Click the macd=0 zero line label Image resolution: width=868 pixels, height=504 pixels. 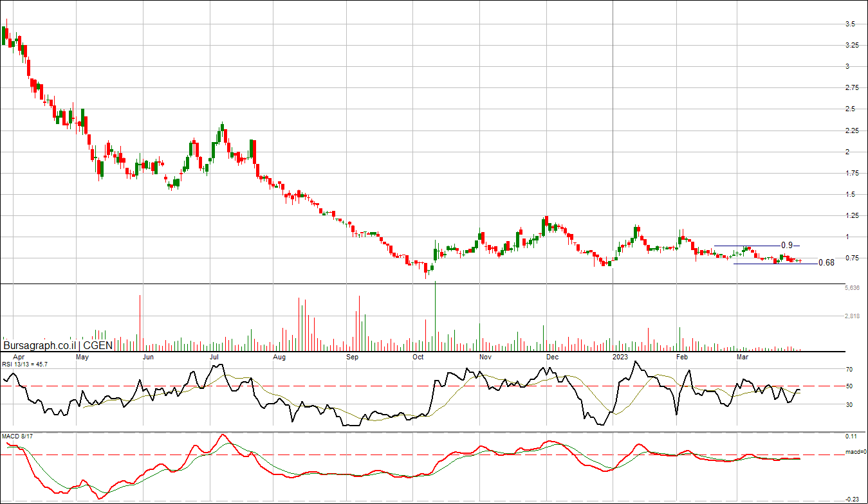coord(855,453)
